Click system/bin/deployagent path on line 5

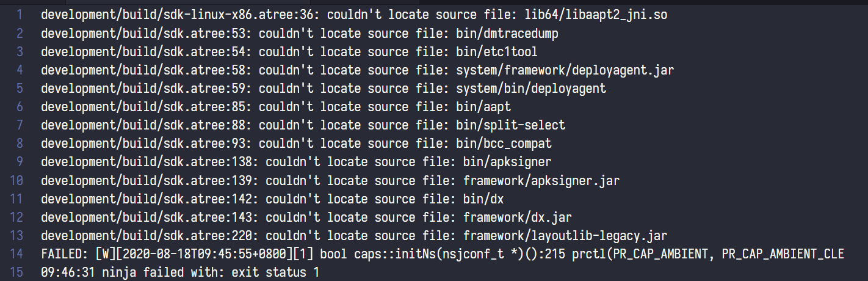531,88
